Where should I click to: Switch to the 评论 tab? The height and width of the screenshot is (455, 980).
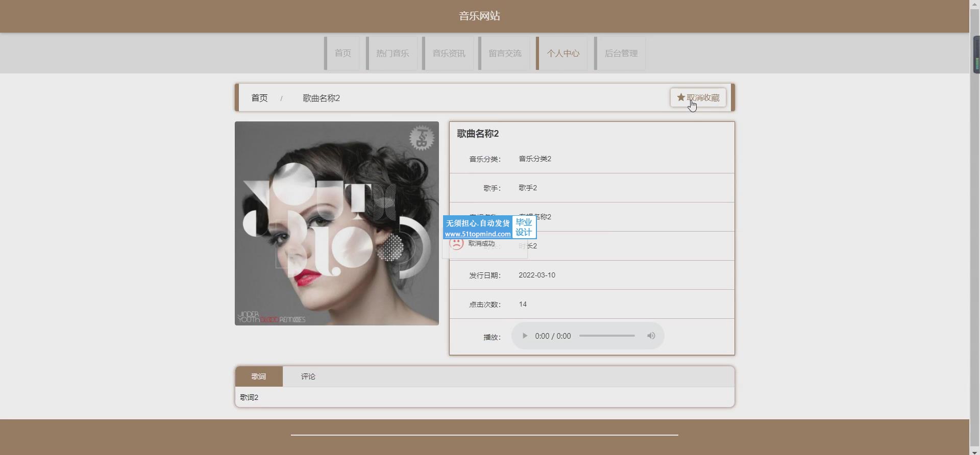tap(308, 376)
